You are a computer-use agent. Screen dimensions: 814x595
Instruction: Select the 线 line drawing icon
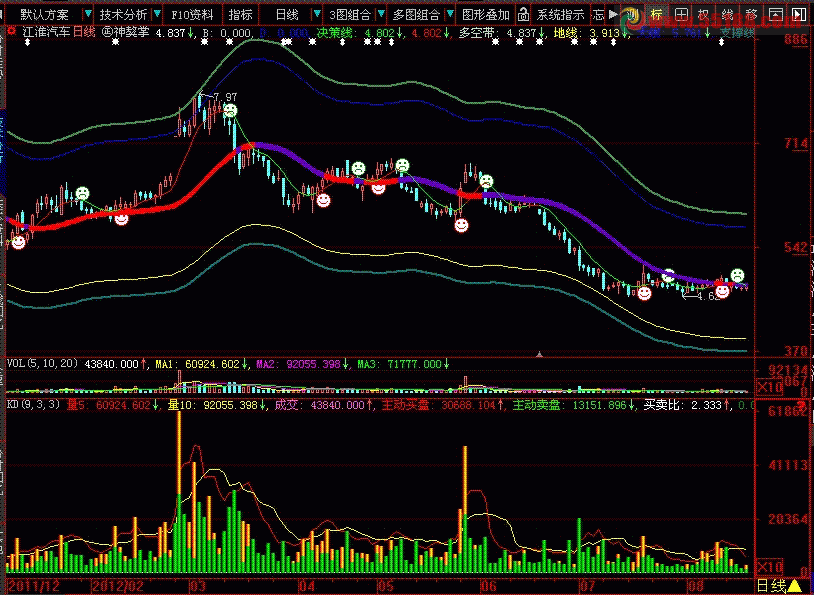[x=728, y=15]
